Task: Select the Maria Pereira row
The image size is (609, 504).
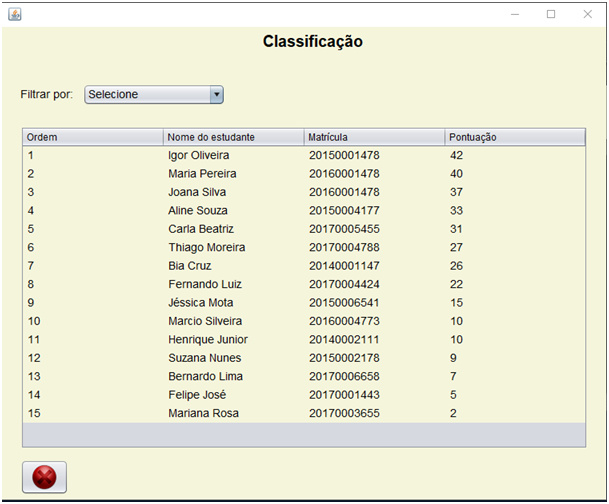Action: pyautogui.click(x=304, y=174)
